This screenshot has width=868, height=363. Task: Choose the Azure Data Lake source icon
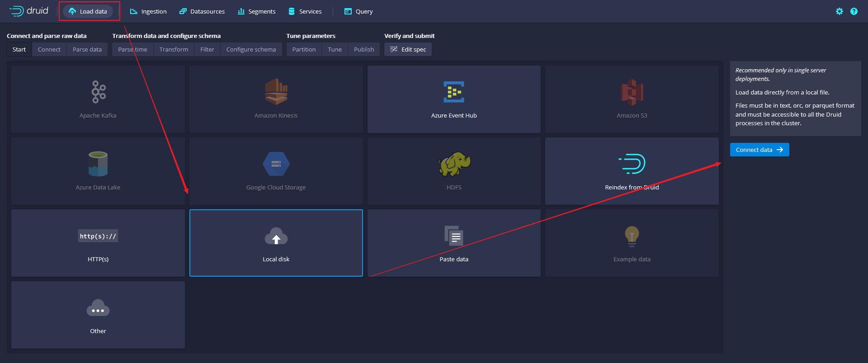[x=98, y=164]
